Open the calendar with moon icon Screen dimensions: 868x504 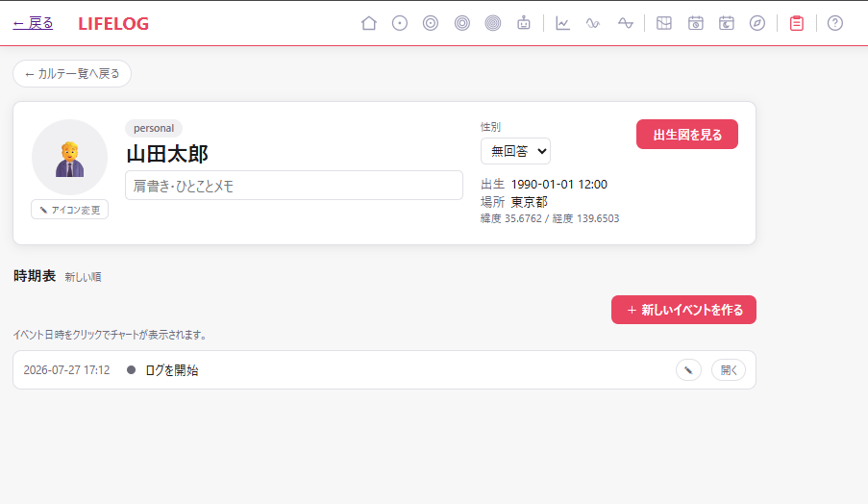pos(727,23)
